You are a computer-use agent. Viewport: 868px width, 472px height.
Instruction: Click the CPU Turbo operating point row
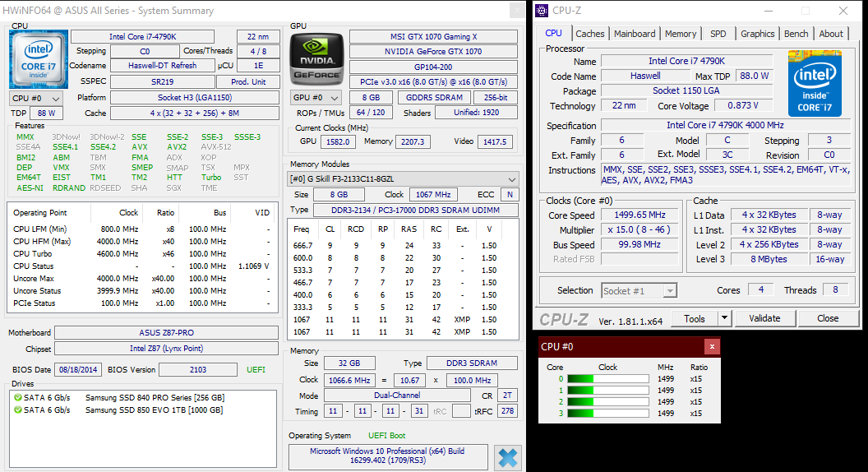(141, 254)
